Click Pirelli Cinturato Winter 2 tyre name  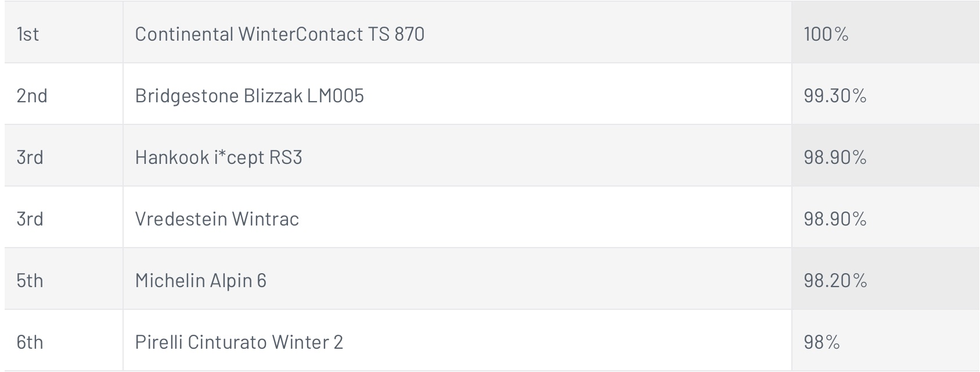click(x=239, y=342)
